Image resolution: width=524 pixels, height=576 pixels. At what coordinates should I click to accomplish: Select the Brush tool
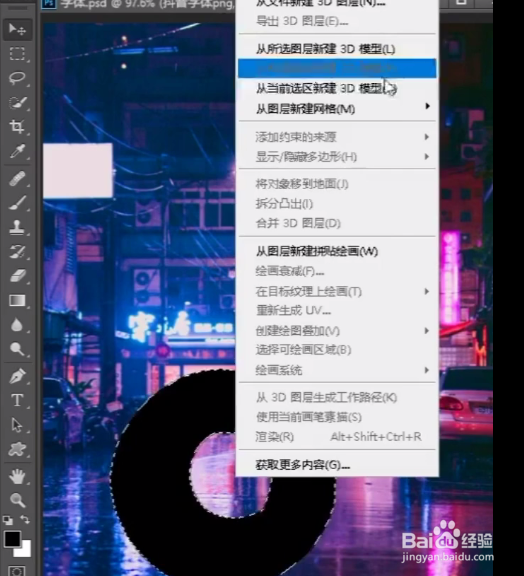coord(17,203)
